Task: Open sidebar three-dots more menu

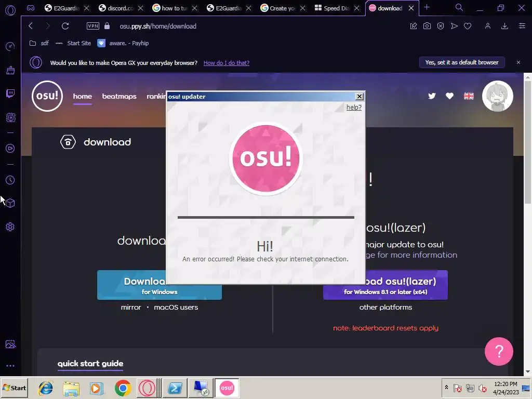Action: [10, 366]
